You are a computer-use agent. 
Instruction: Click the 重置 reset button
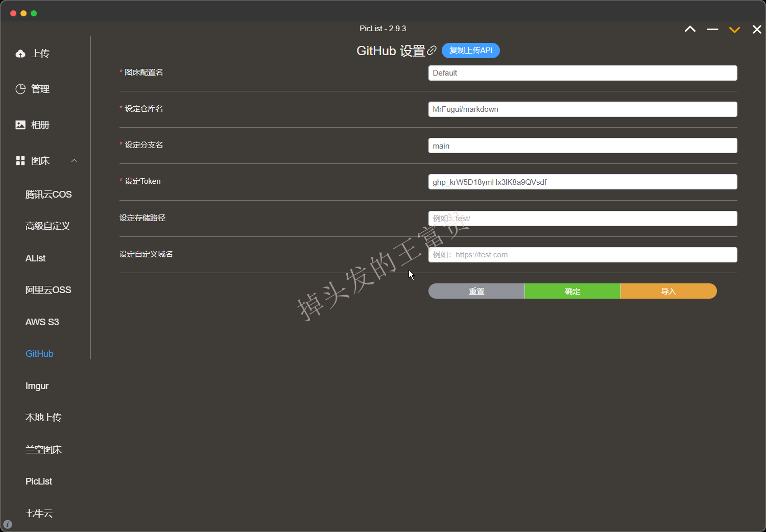pos(476,291)
